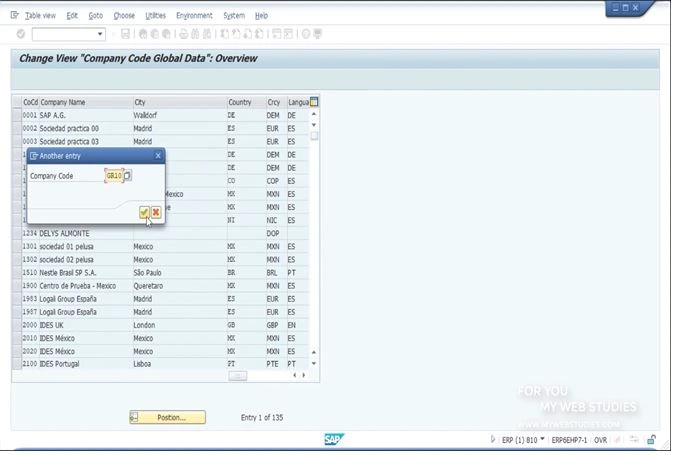Click the Exit icon in standard toolbar
673x455 pixels.
155,34
